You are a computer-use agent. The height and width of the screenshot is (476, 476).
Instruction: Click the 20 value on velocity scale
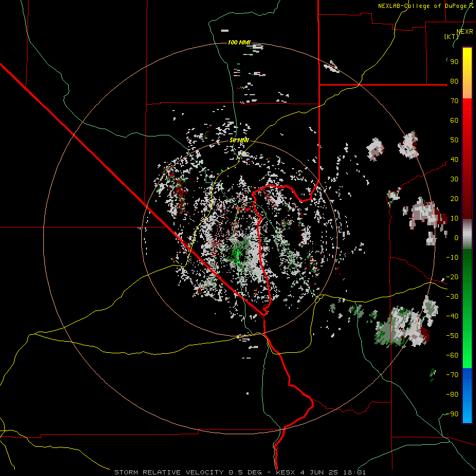[454, 199]
